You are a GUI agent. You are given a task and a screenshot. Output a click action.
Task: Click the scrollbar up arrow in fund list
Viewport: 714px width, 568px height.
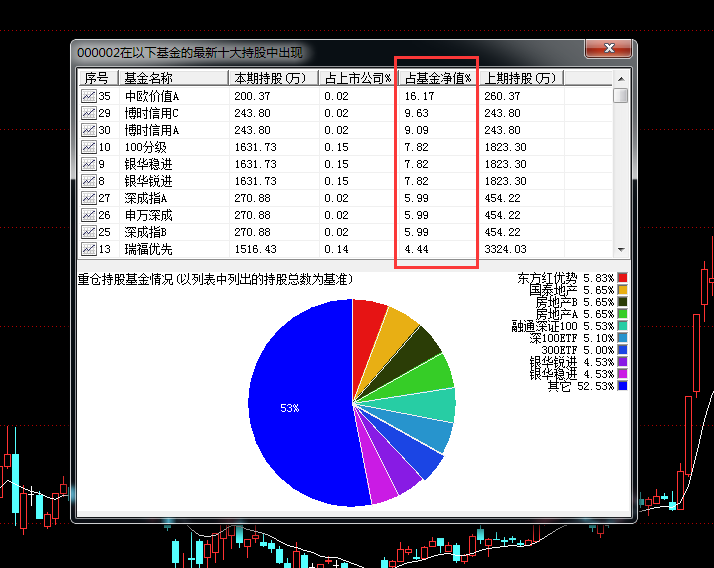[620, 78]
